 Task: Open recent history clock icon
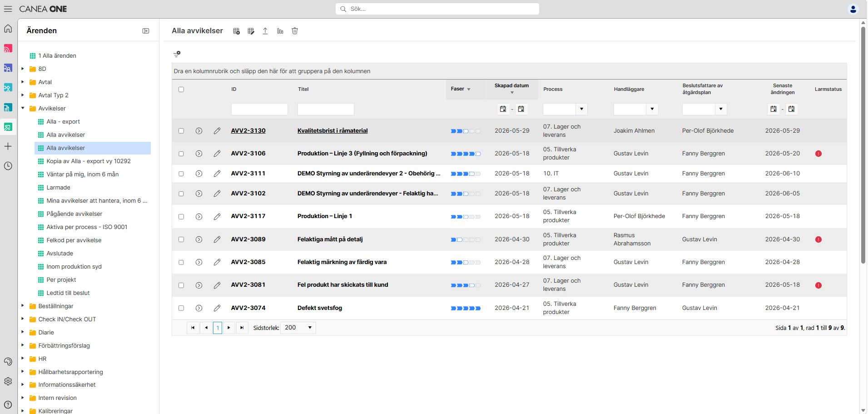(8, 166)
